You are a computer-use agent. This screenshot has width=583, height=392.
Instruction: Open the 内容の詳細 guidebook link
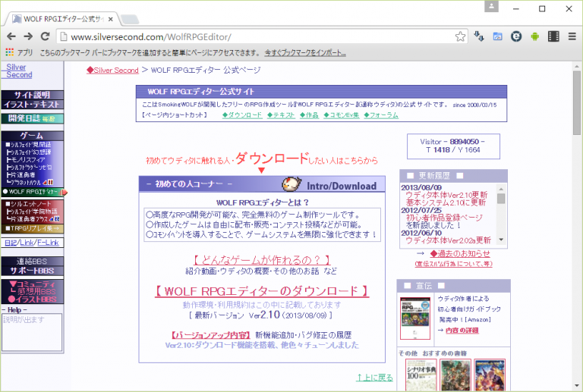click(462, 331)
